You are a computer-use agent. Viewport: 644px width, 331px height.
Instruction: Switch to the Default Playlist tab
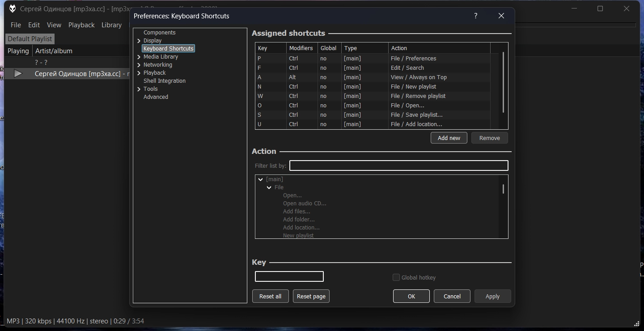tap(30, 39)
